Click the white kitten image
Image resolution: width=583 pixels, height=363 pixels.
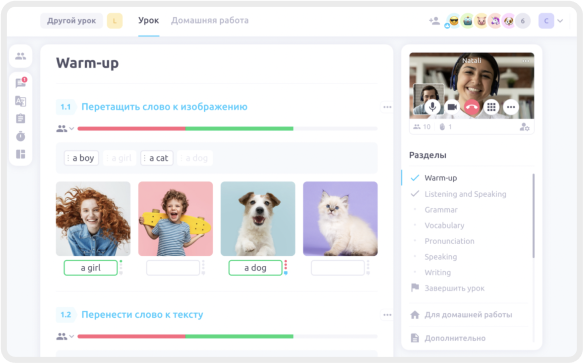pos(340,219)
